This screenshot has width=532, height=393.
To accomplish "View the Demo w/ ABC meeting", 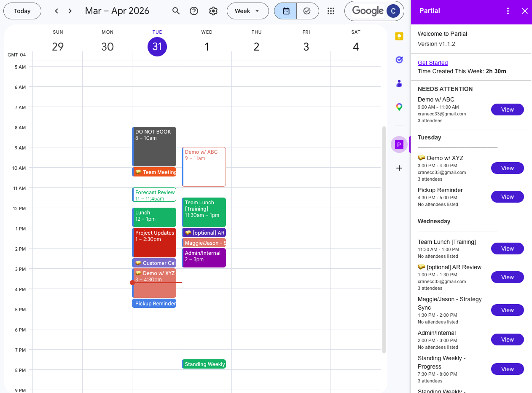I will pos(508,110).
